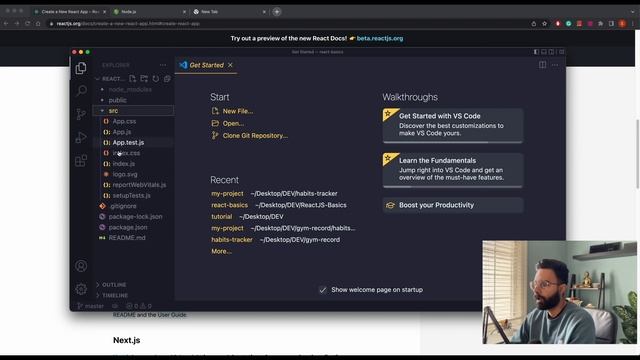Click the New Folder icon in the Explorer header

pyautogui.click(x=144, y=78)
